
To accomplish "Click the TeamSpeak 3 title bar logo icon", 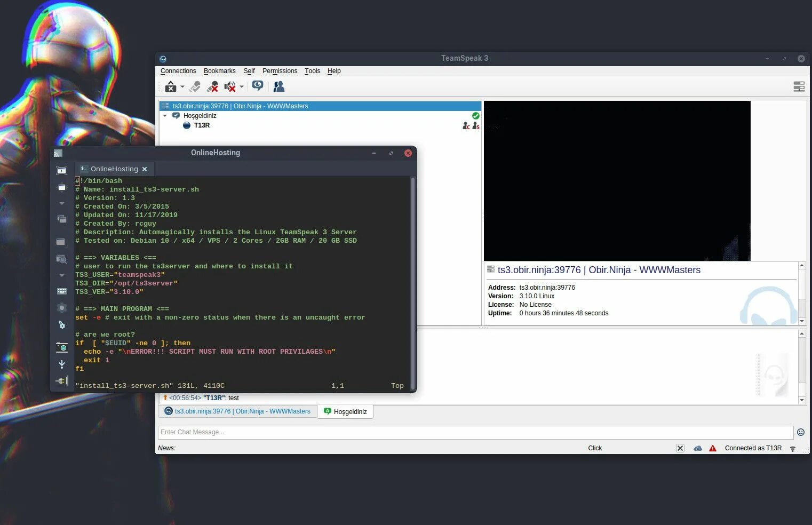I will pyautogui.click(x=163, y=59).
